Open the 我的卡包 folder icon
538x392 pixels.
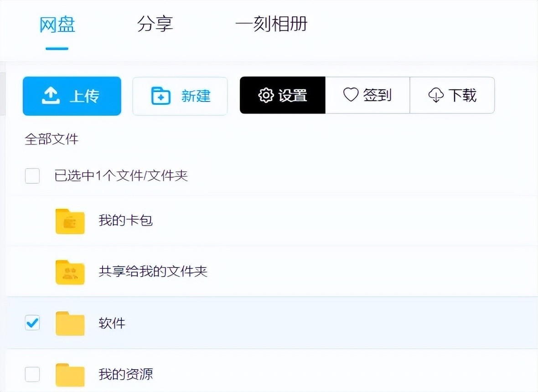pos(70,222)
